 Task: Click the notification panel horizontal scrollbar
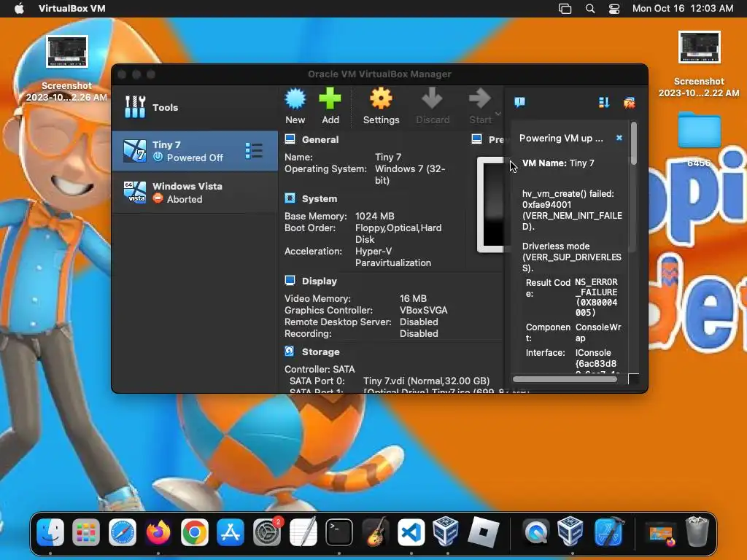(x=565, y=379)
